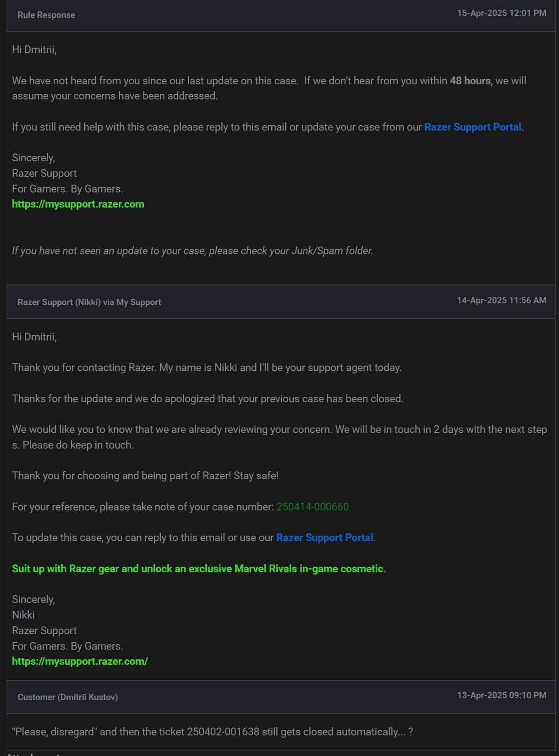Open Razer Support Portal link in Nikki's message
This screenshot has height=756, width=559.
coord(324,537)
